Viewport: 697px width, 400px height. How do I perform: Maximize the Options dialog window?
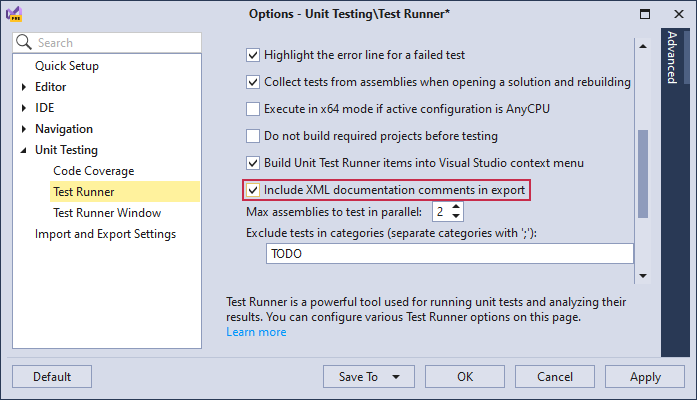[x=645, y=14]
